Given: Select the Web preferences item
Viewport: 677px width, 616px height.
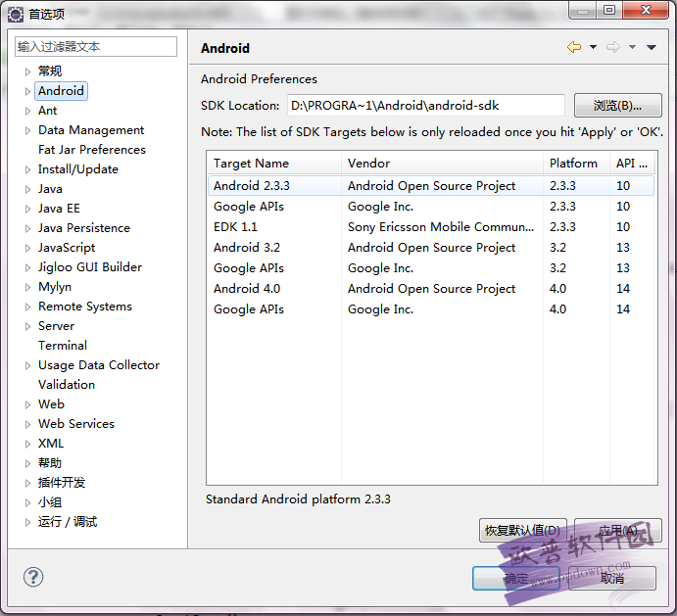Looking at the screenshot, I should pyautogui.click(x=51, y=404).
